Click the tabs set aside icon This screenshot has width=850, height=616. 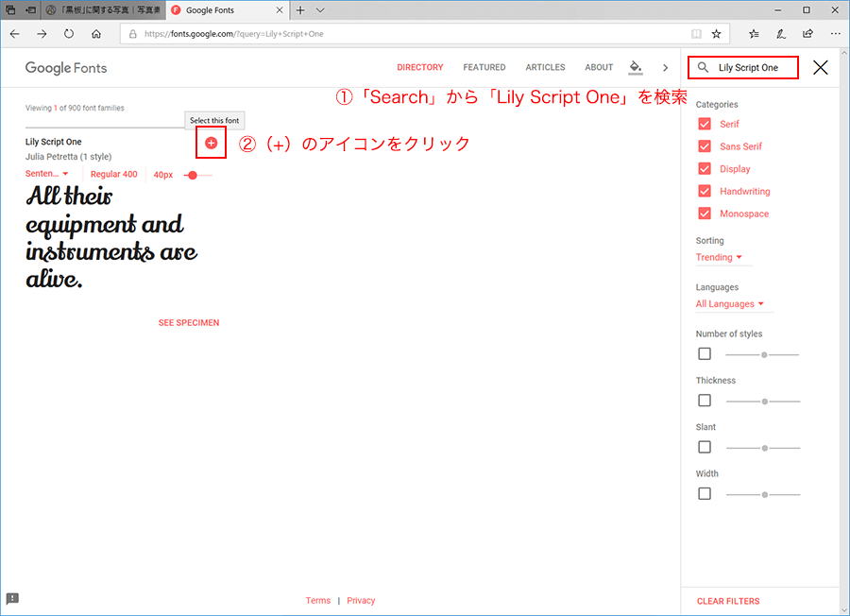(x=10, y=9)
